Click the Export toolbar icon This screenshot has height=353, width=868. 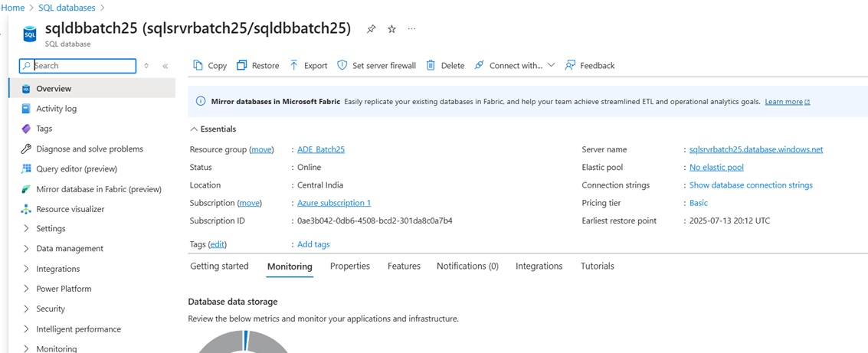click(x=294, y=66)
